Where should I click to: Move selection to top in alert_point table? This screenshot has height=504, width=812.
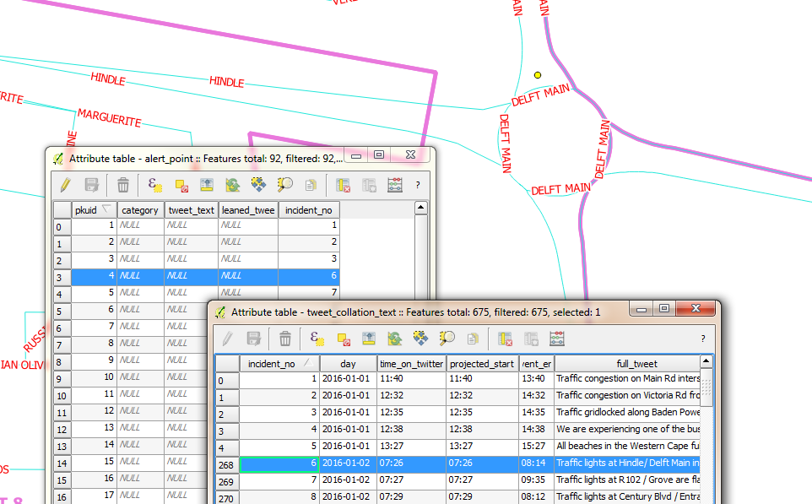pos(207,185)
